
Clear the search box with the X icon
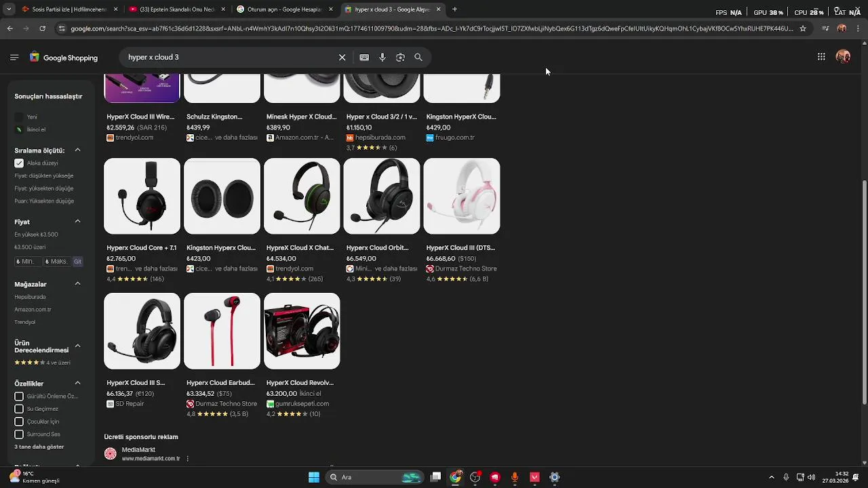coord(342,58)
